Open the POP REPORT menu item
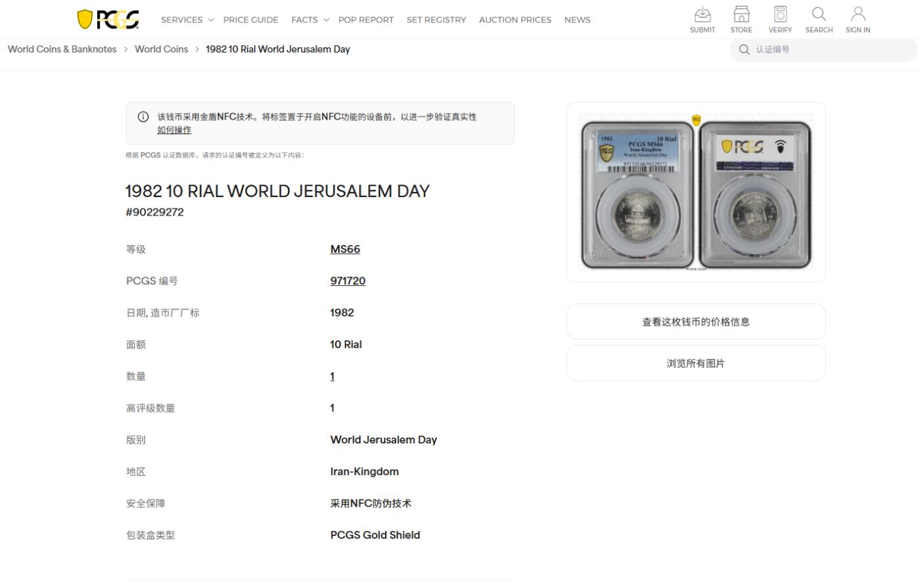The height and width of the screenshot is (588, 920). click(366, 20)
